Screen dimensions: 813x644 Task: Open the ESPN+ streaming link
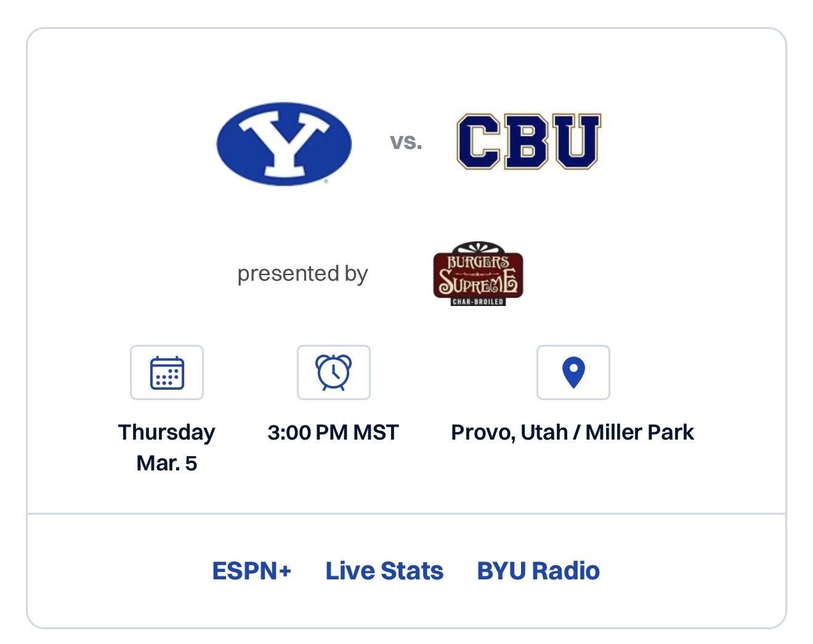click(x=252, y=570)
